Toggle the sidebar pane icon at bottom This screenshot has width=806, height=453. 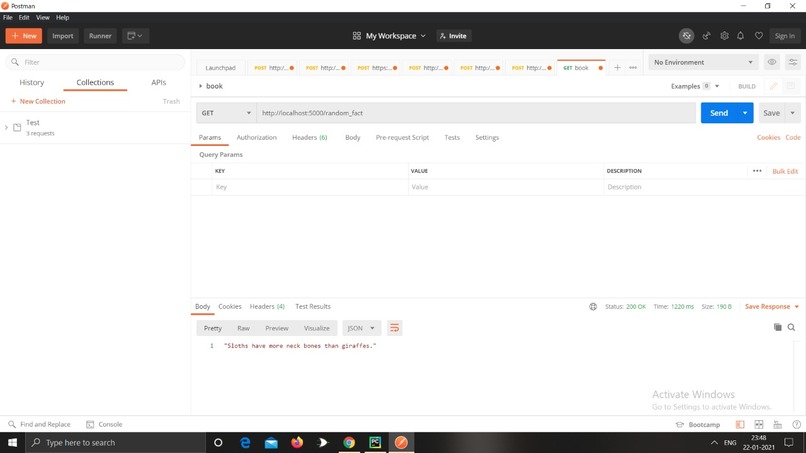(x=740, y=425)
